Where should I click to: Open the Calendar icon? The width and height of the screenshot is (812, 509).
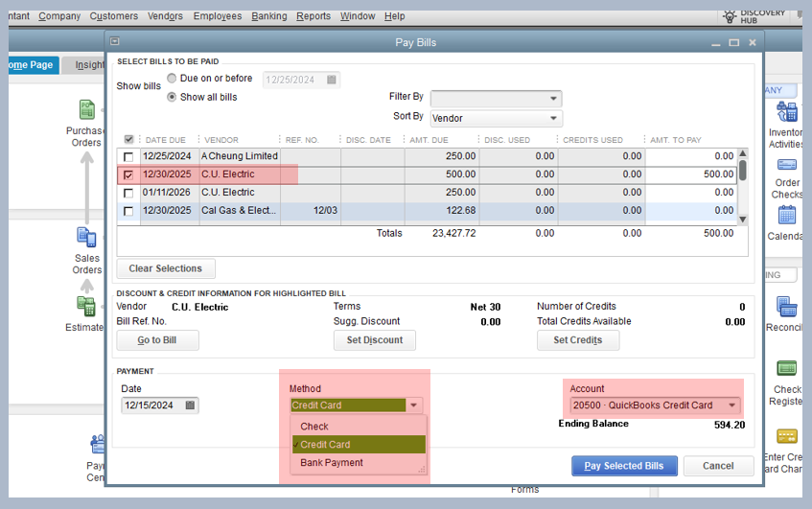(787, 215)
